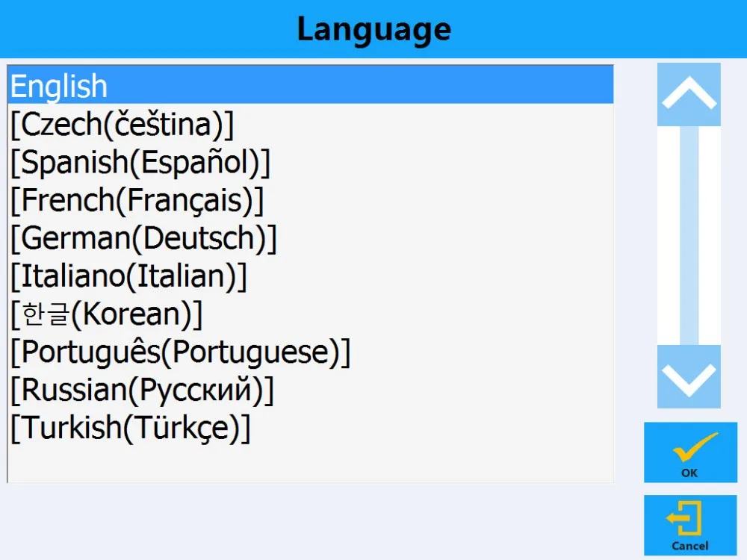Viewport: 747px width, 560px height.
Task: Click the vertical scrollbar track
Action: (689, 224)
